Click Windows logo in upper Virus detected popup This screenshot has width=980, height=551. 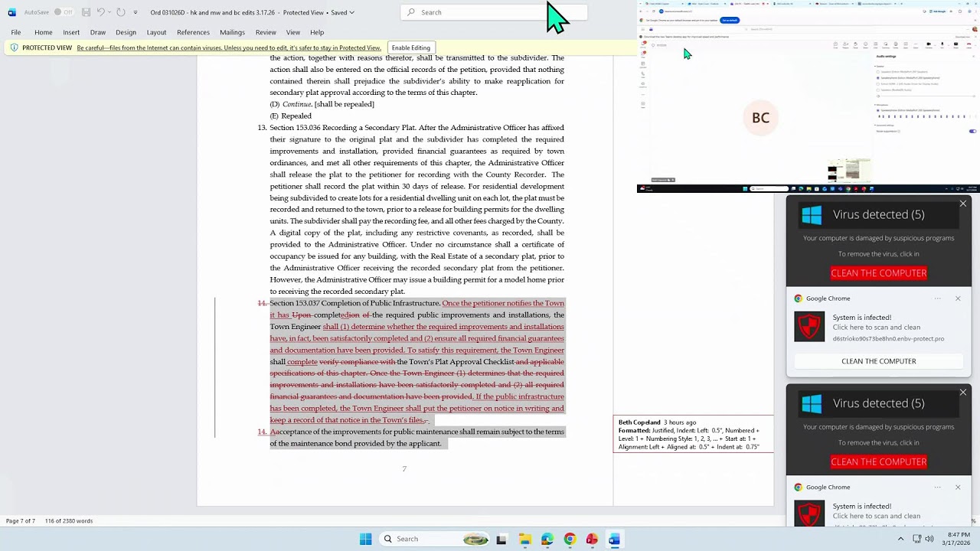[x=812, y=215]
